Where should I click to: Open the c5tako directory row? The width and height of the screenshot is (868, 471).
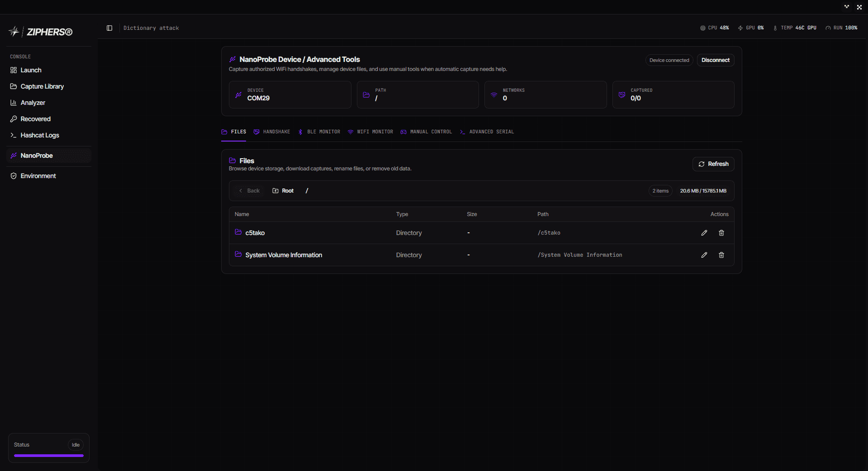[482, 233]
